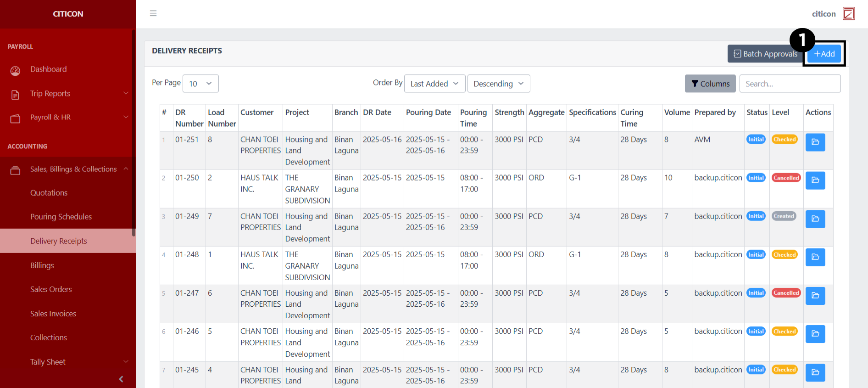Screen dimensions: 868x388
Task: Click into the Search input field
Action: (790, 84)
